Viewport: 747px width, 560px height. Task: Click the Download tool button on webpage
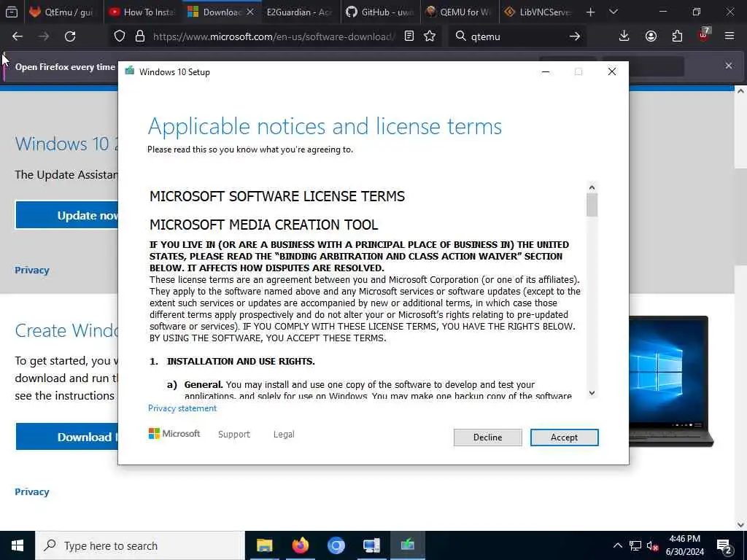(x=66, y=437)
